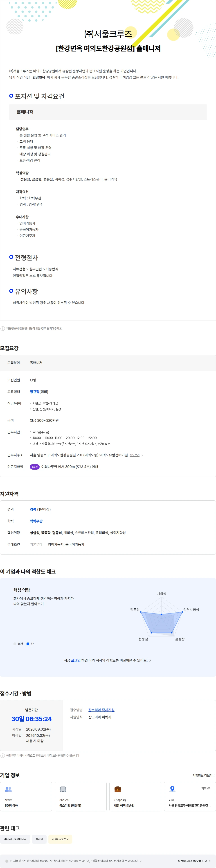Click the 서류전형 > 실무면접 > 최종합격 text
The height and width of the screenshot is (868, 216).
point(36,269)
